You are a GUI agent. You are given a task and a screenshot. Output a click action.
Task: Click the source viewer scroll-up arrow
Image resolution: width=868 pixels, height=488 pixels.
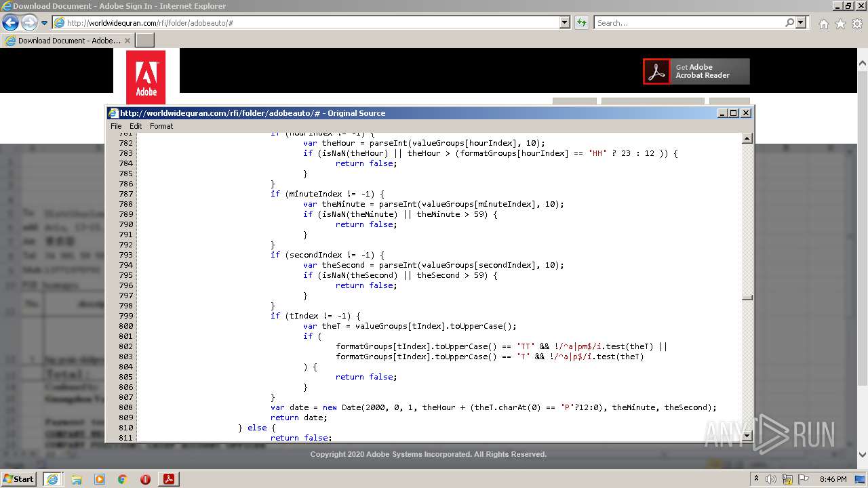click(x=747, y=138)
